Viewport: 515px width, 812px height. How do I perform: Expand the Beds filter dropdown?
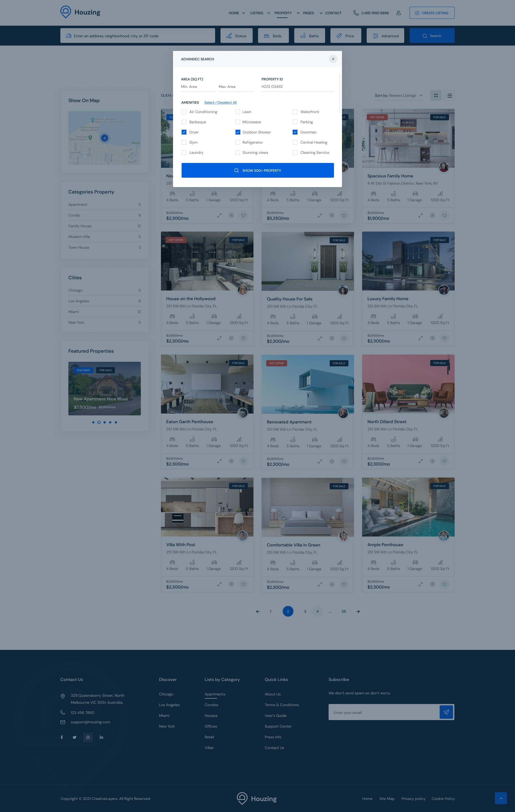click(x=273, y=36)
